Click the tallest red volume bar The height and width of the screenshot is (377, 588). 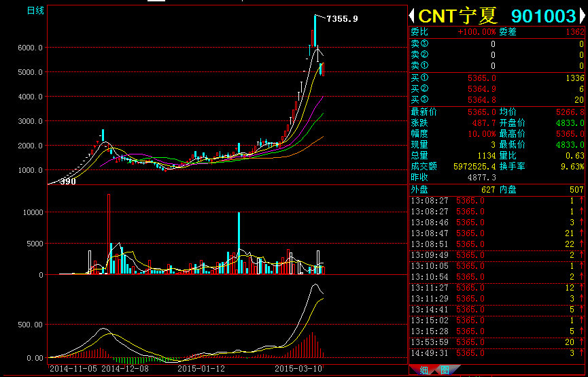click(109, 234)
